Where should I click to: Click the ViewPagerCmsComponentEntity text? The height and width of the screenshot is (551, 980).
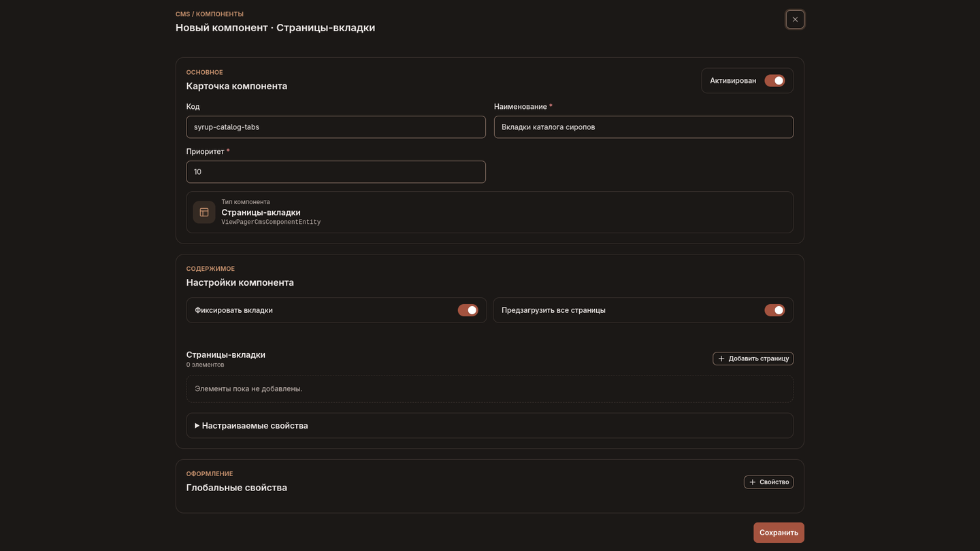271,222
